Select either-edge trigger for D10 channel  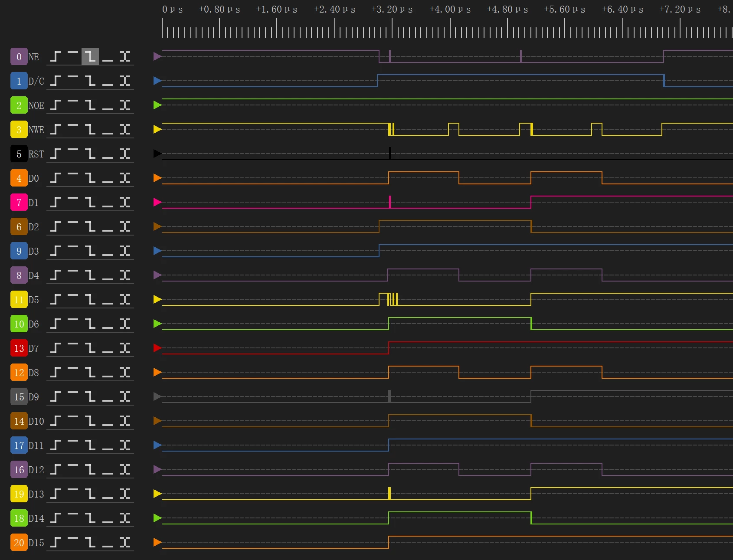[125, 421]
